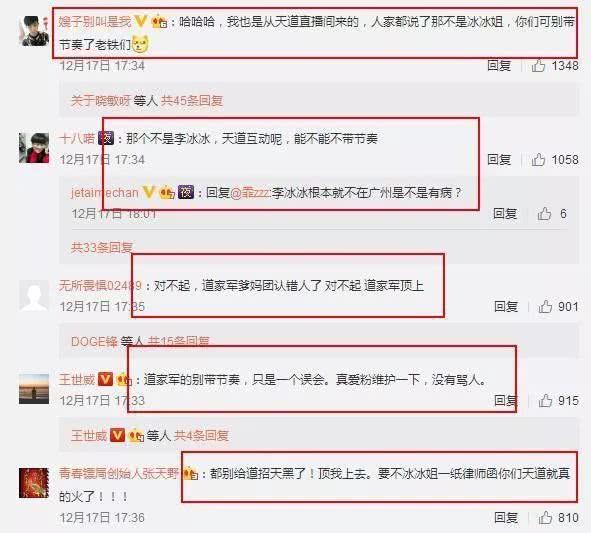
Task: Click the yellow V badge beside 嫂子别叫是我
Action: [140, 21]
